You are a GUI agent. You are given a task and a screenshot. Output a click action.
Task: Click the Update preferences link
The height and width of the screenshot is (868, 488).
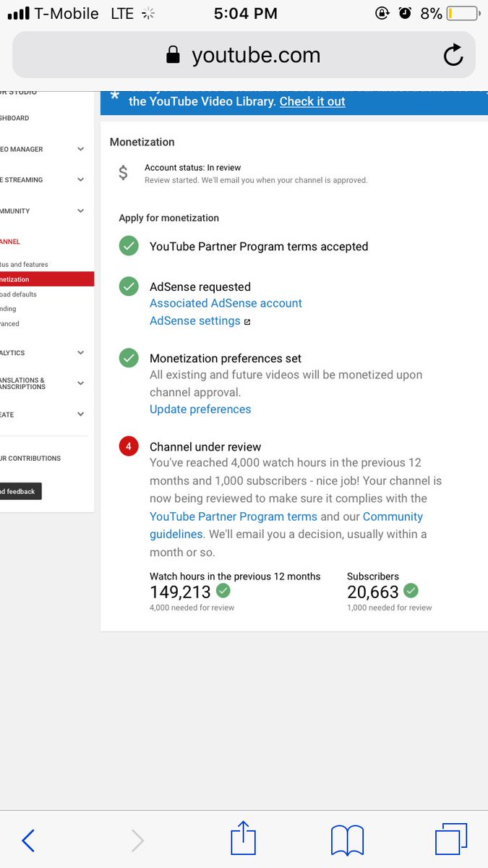pos(200,409)
